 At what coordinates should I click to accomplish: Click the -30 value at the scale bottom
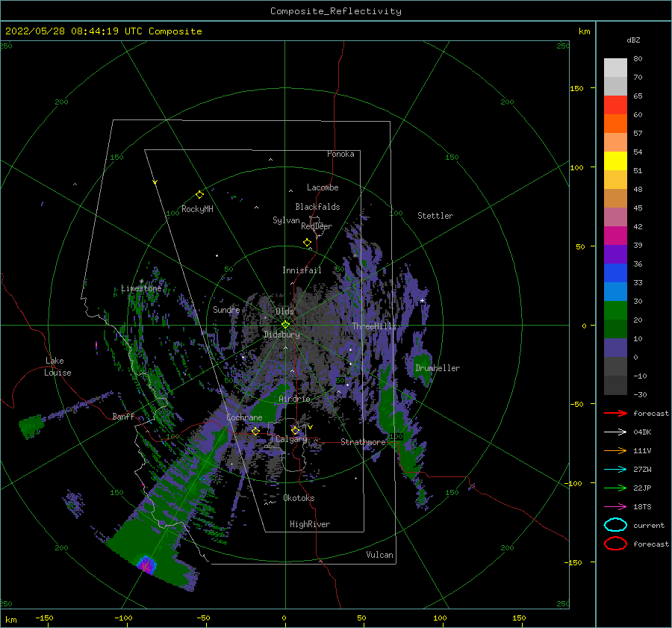point(640,394)
